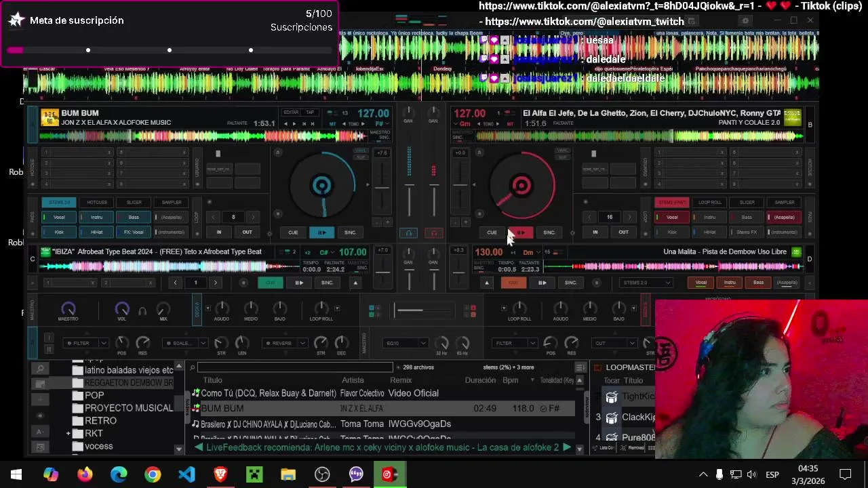Set loop IN on deck A
Viewport: 868px width, 488px height.
click(218, 232)
